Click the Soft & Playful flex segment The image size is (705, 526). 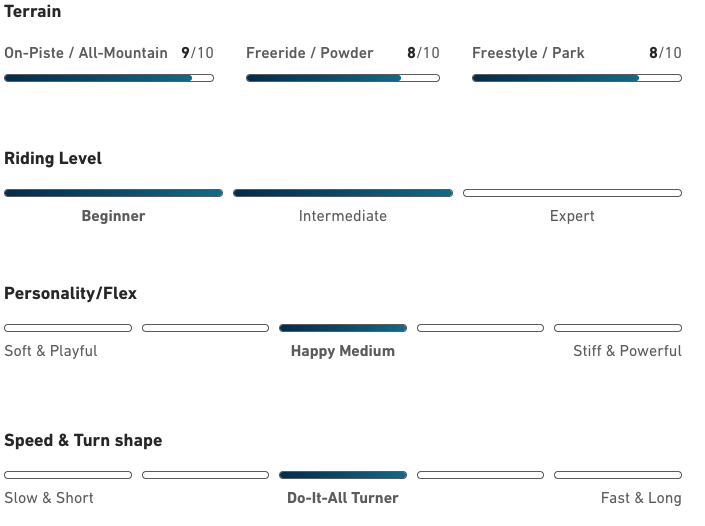tap(68, 328)
